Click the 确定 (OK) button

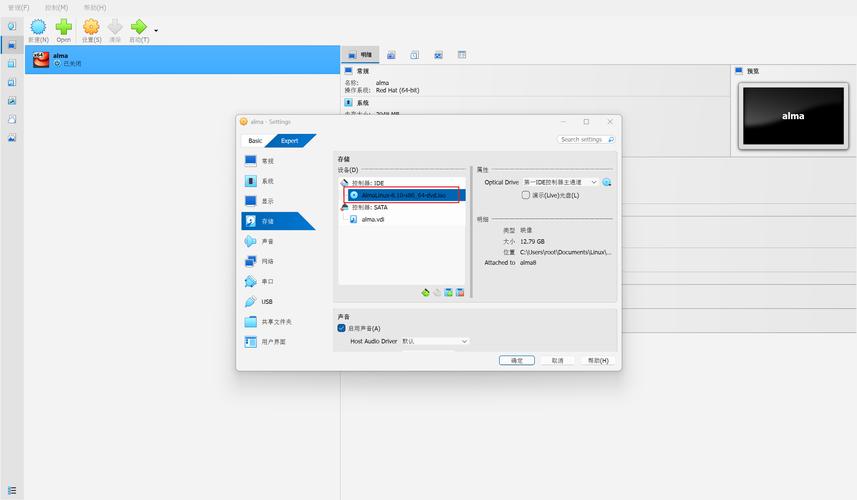tap(516, 360)
